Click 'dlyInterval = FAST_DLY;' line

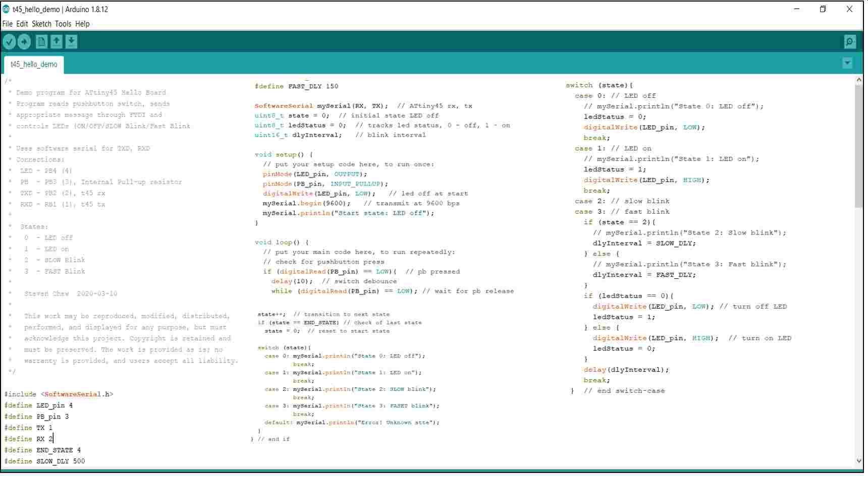[644, 275]
